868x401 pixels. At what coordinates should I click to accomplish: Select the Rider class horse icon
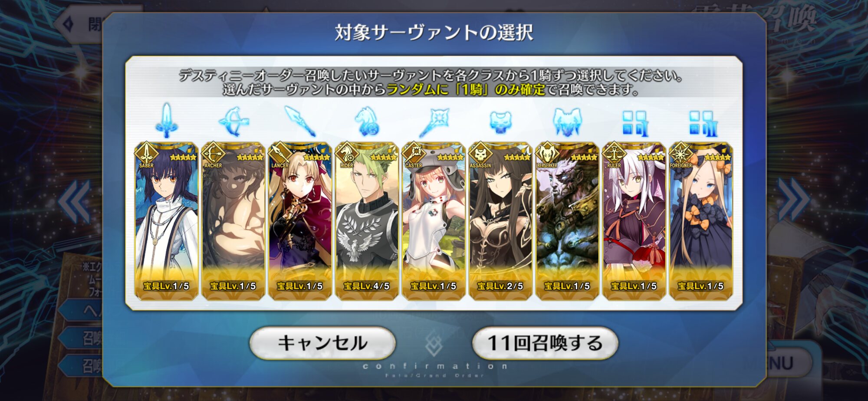[x=367, y=121]
